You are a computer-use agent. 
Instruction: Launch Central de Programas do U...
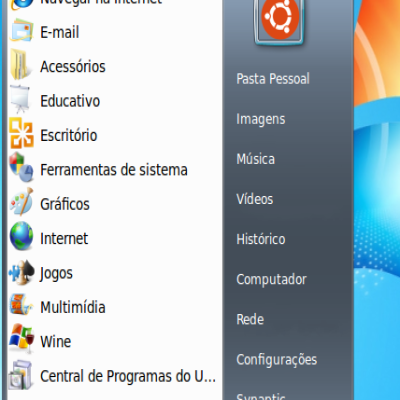[128, 376]
